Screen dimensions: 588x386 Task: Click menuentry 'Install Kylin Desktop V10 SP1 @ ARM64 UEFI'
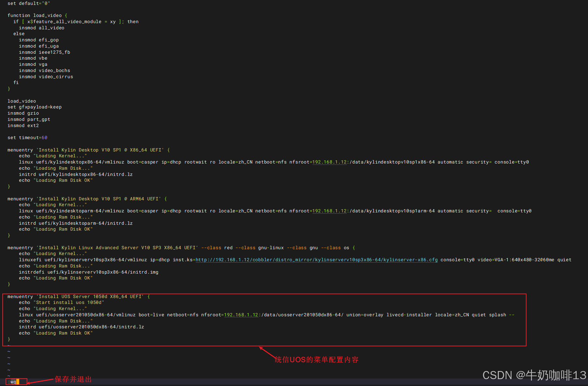tap(87, 199)
